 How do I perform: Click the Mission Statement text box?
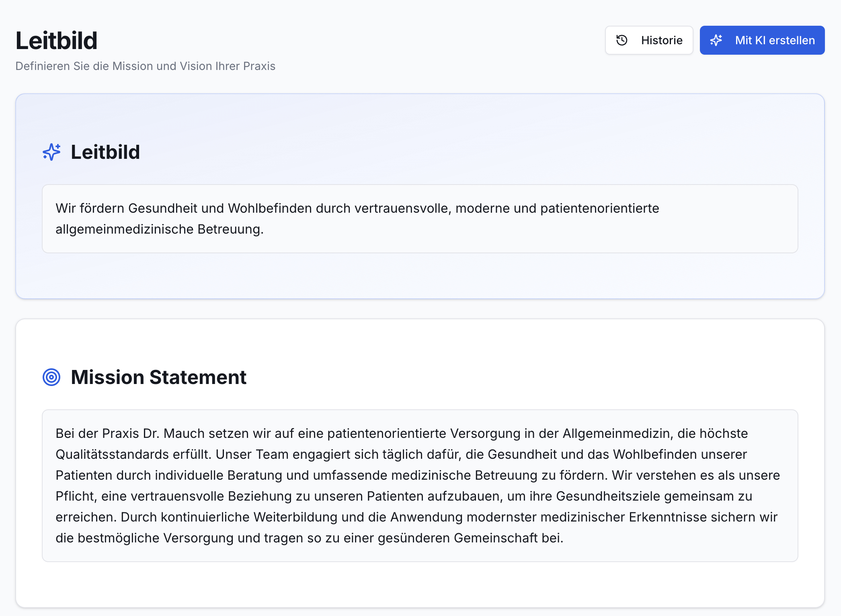420,486
